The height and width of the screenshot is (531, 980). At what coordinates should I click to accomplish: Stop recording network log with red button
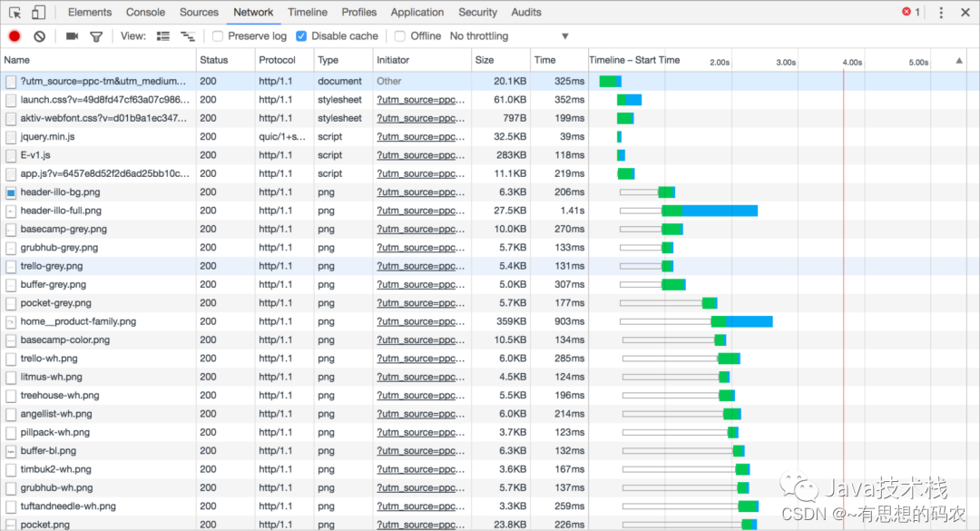pos(15,36)
